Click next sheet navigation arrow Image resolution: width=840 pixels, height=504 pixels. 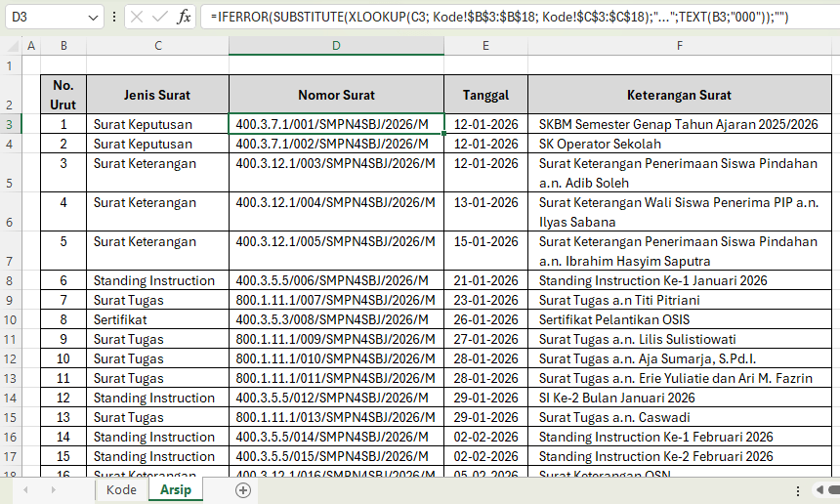53,490
